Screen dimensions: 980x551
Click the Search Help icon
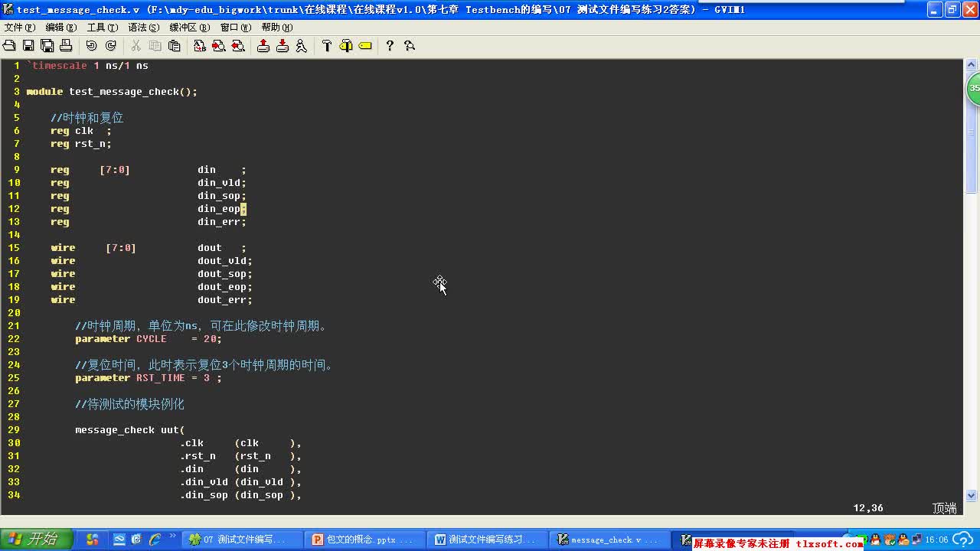pyautogui.click(x=409, y=46)
